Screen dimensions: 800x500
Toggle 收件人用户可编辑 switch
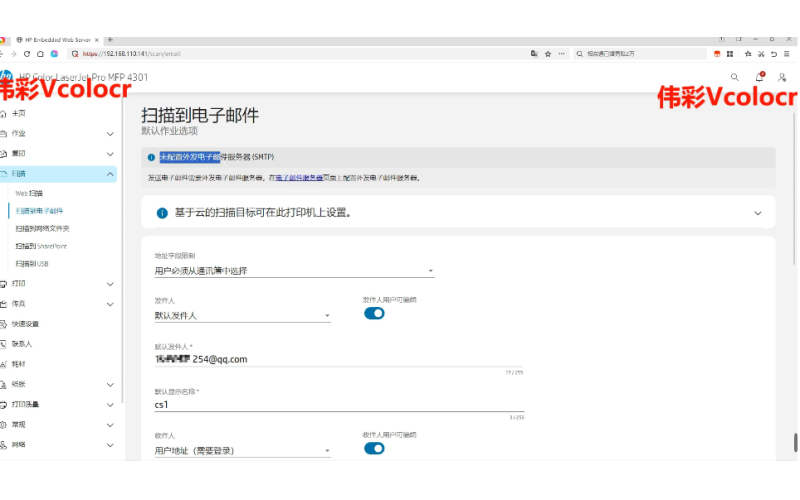(374, 448)
